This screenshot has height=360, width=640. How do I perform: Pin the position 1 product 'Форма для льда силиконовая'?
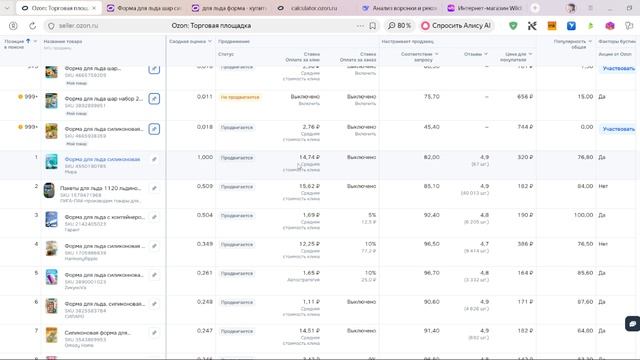154,159
